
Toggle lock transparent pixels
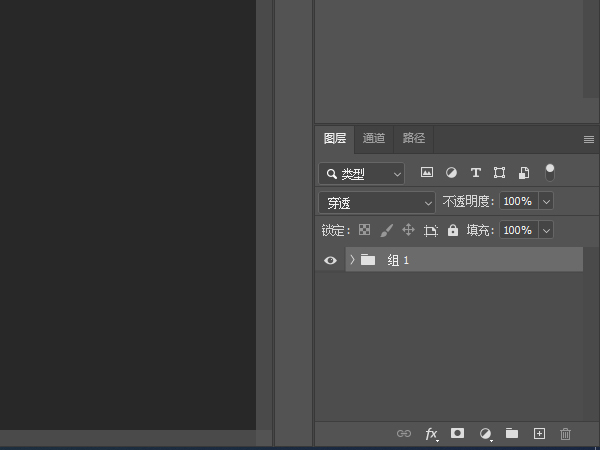[x=365, y=230]
